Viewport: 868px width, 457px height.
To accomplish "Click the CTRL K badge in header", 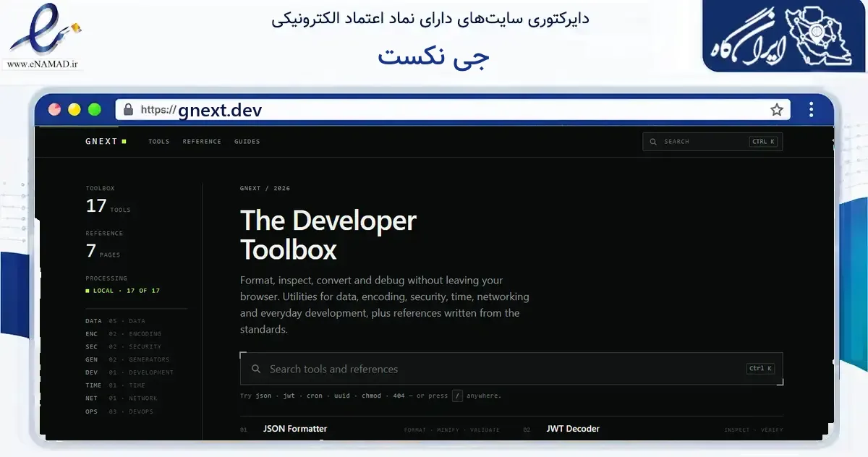I will pyautogui.click(x=763, y=142).
